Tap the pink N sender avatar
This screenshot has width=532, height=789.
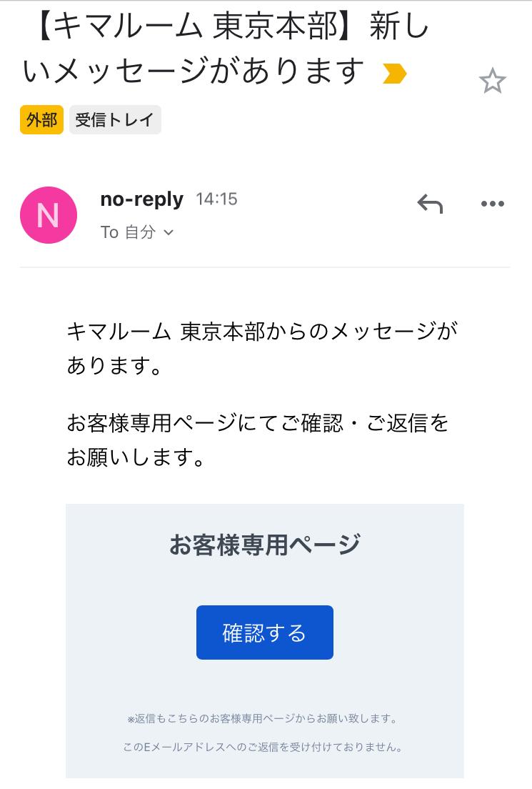49,215
